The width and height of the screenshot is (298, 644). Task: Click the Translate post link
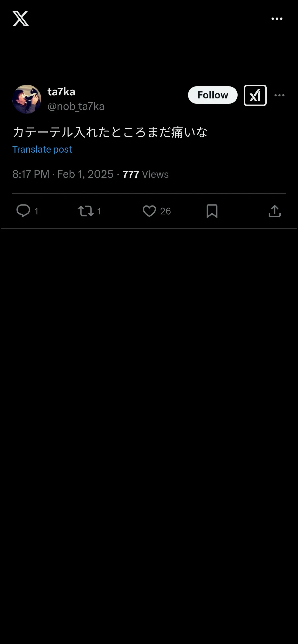pos(42,150)
